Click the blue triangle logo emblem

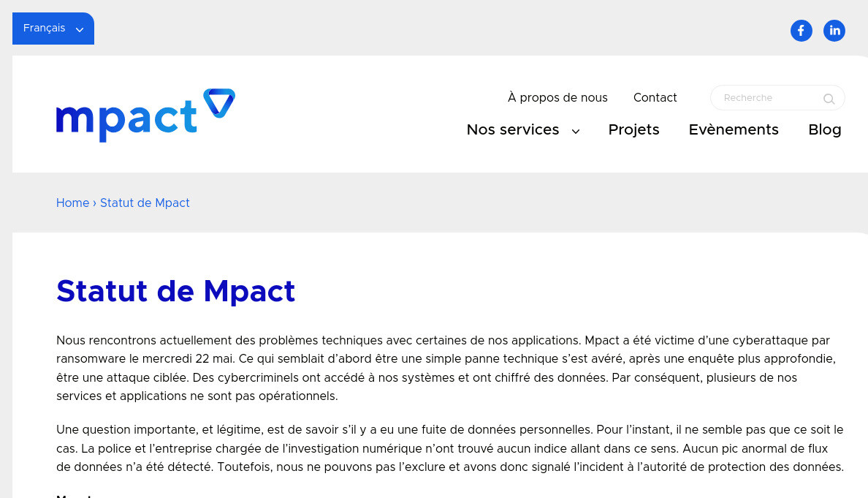(x=219, y=103)
